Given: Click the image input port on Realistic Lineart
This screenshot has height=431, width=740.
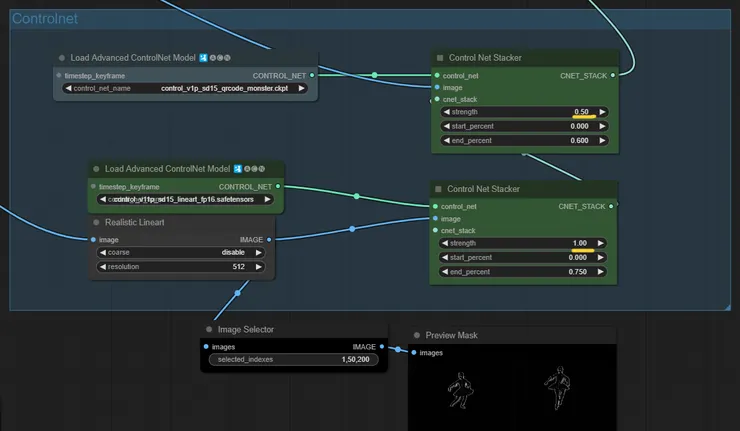Looking at the screenshot, I should (x=93, y=239).
